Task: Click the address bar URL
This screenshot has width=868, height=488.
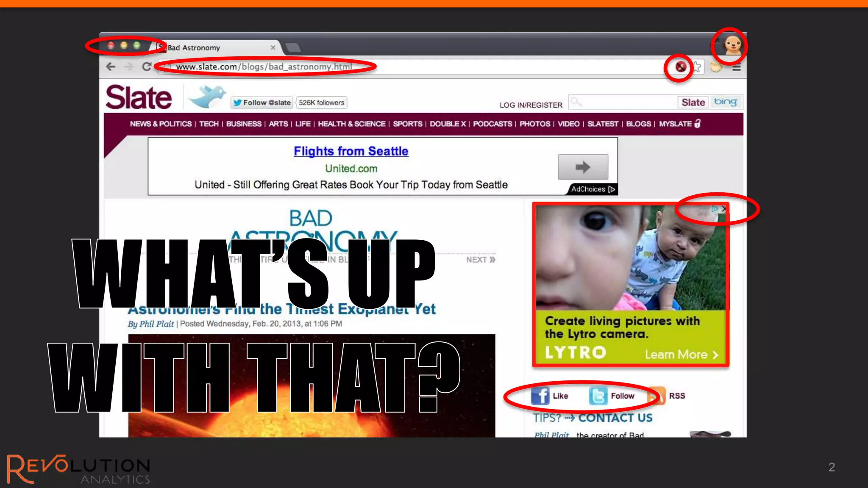Action: 264,67
